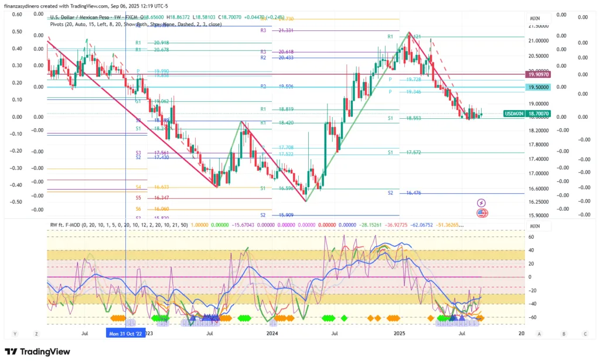Click the R1 20.918 pivot label

152,43
